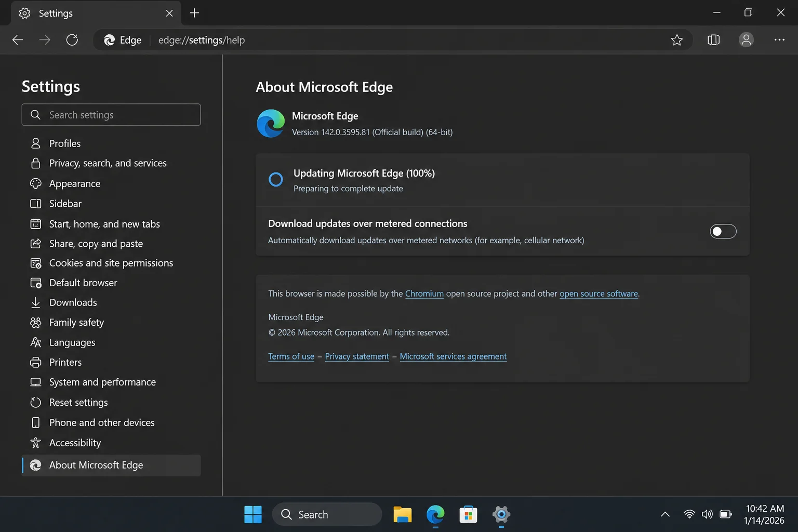Open the Terms of use link

click(291, 356)
